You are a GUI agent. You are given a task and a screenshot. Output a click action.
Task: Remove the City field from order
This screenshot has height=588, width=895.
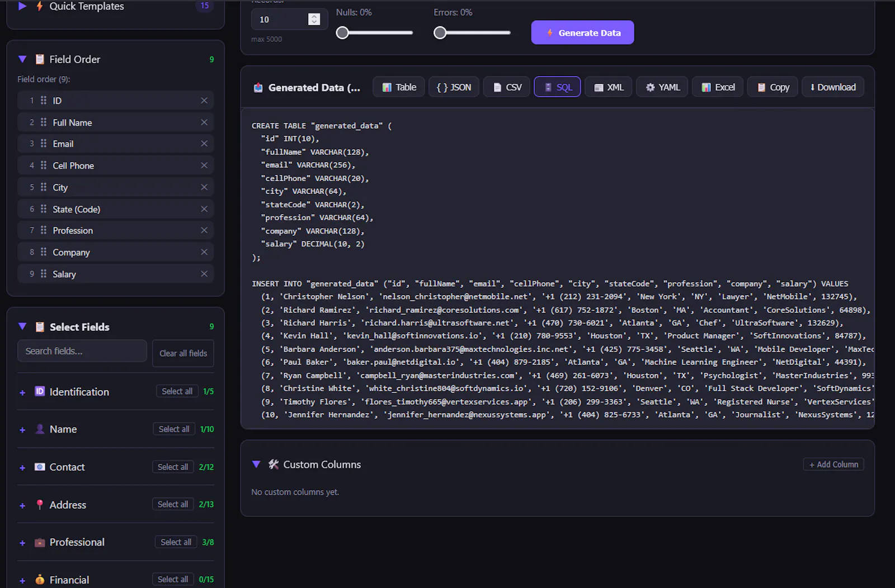coord(204,187)
